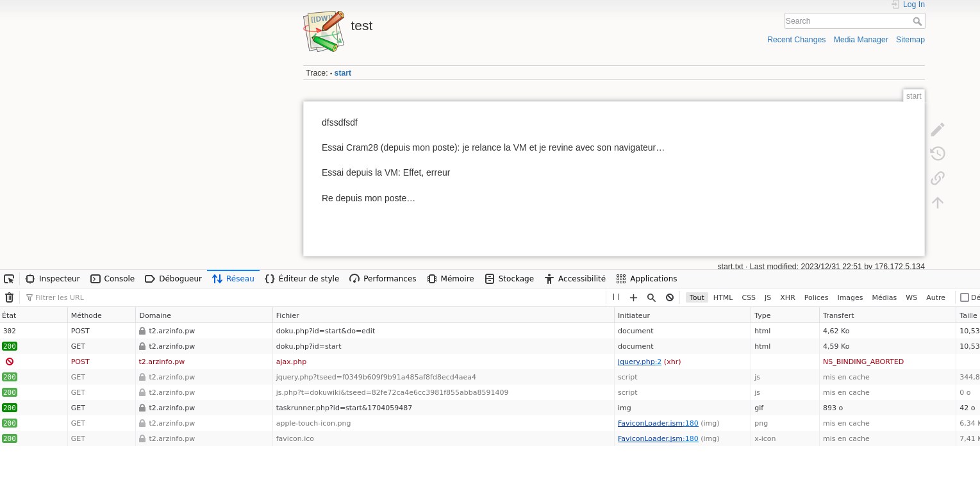Viewport: 980px width, 491px height.
Task: Click the element picker icon in devtools
Action: point(9,279)
